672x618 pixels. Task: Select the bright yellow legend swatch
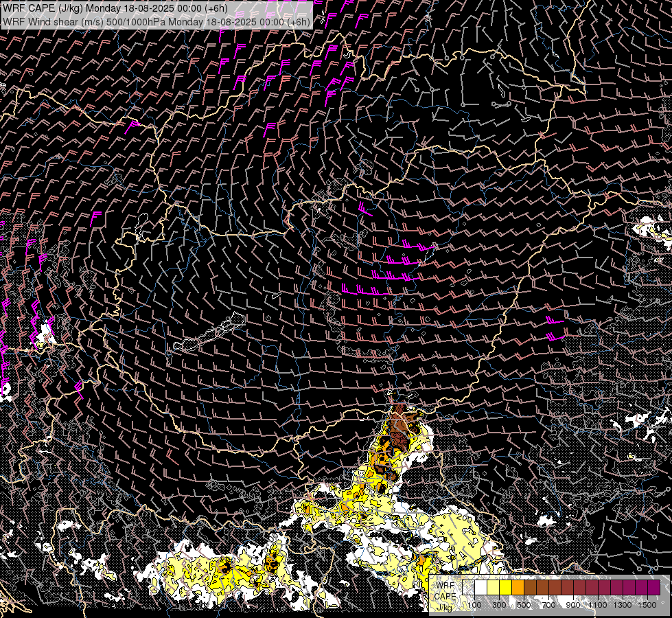(x=506, y=587)
